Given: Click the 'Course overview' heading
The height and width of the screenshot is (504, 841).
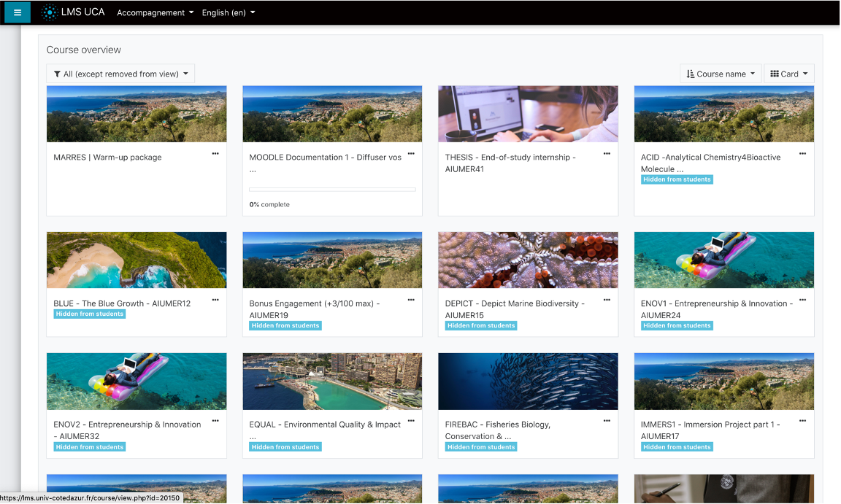Looking at the screenshot, I should tap(84, 50).
